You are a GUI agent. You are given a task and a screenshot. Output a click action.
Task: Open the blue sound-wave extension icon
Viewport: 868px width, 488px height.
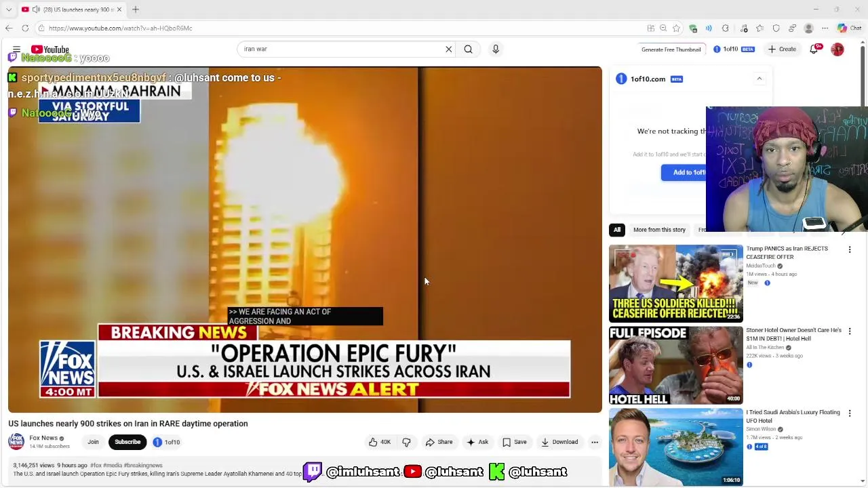[x=709, y=28]
